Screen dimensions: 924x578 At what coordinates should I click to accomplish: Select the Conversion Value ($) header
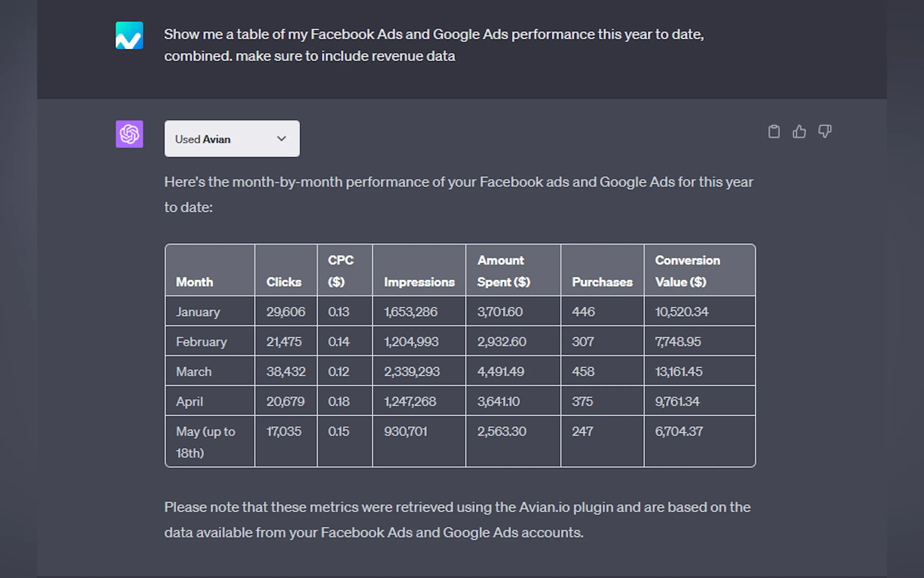click(687, 271)
